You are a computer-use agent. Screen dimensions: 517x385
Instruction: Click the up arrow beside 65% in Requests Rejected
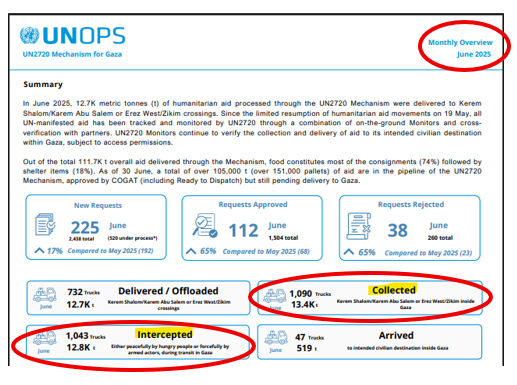pyautogui.click(x=349, y=252)
